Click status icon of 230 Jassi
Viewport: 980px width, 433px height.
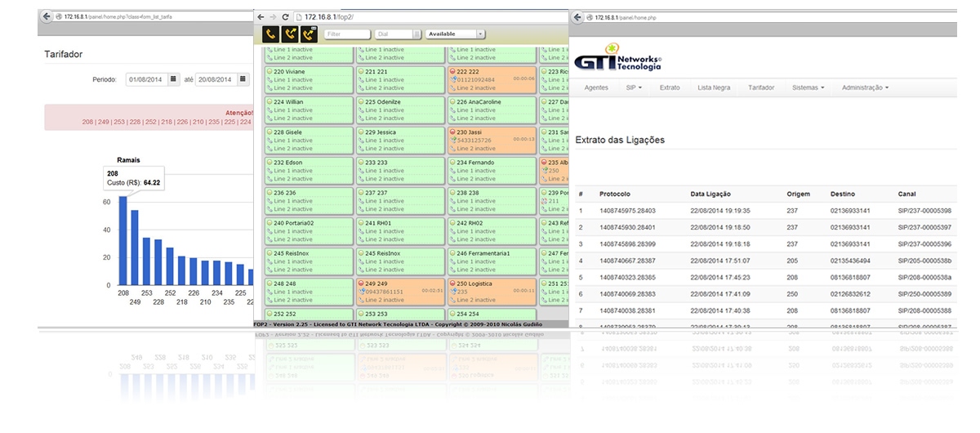click(x=452, y=132)
